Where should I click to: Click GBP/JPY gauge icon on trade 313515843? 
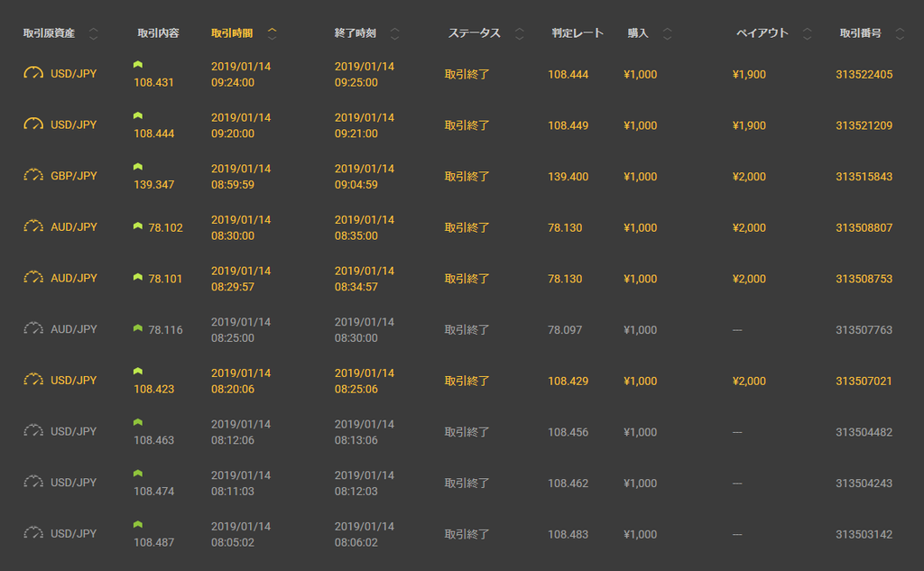pos(33,176)
